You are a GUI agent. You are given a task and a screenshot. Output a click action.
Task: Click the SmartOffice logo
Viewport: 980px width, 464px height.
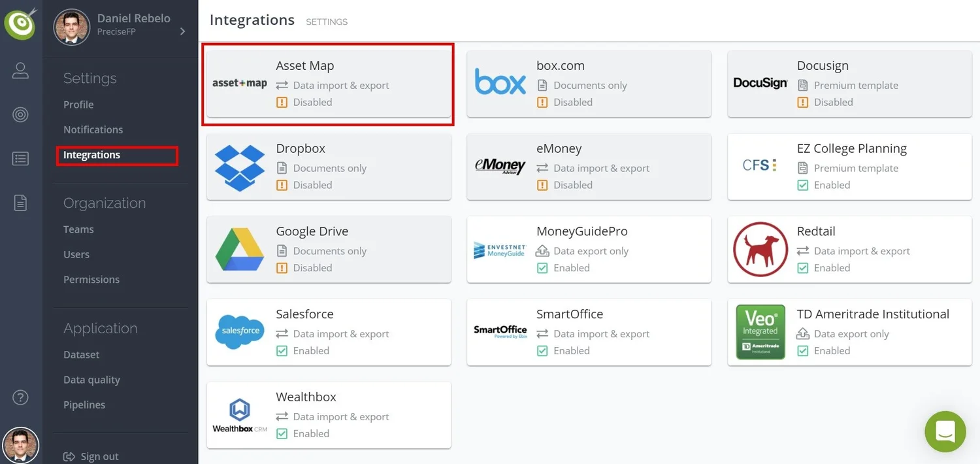pos(500,331)
